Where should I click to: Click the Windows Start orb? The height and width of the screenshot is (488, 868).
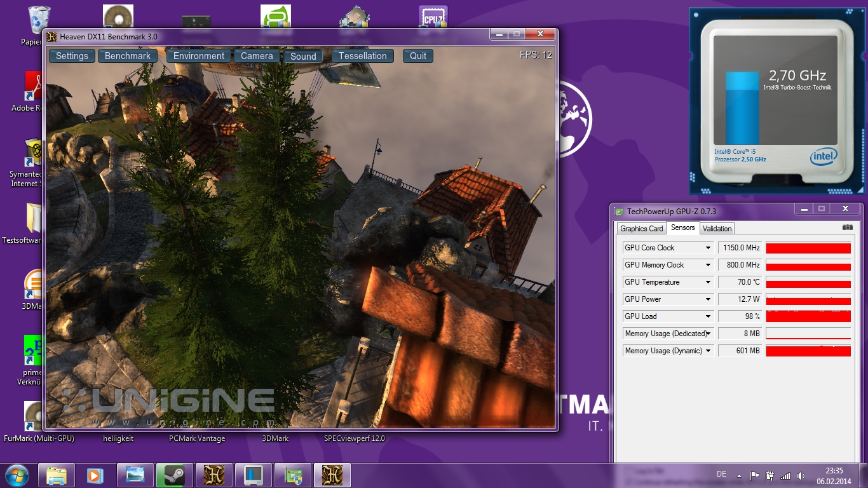pyautogui.click(x=17, y=475)
